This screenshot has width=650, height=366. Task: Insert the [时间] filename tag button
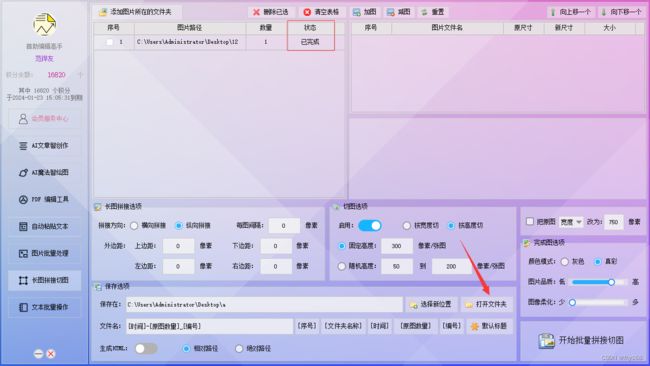380,326
